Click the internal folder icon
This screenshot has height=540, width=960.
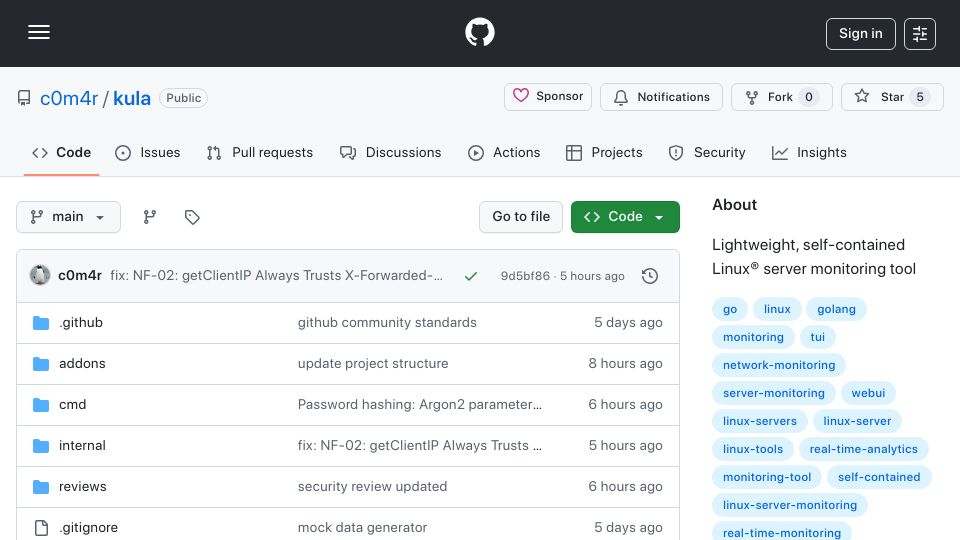(x=41, y=446)
